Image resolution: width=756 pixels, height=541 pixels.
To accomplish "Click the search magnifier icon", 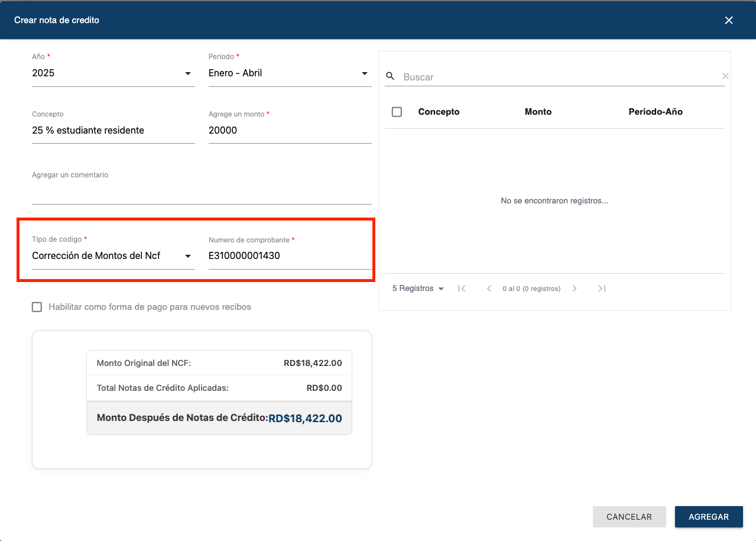I will [390, 76].
